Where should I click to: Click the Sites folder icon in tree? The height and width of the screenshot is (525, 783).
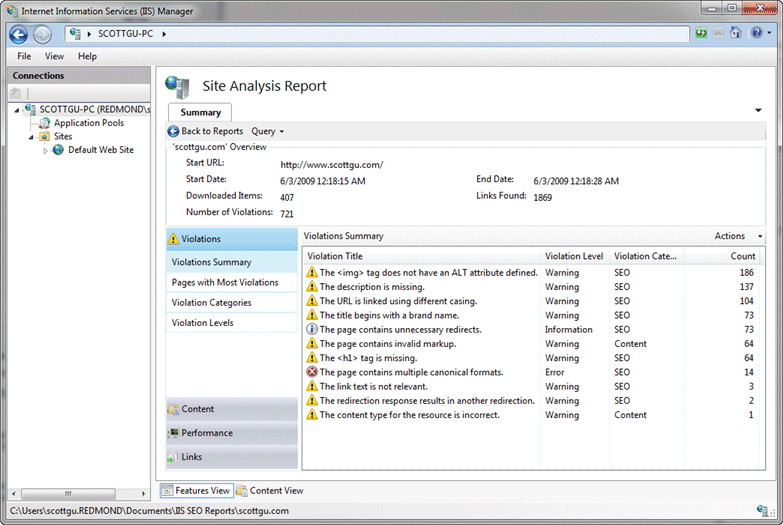44,136
